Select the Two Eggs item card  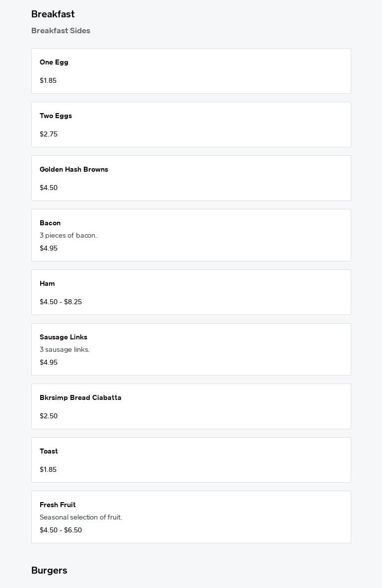191,125
